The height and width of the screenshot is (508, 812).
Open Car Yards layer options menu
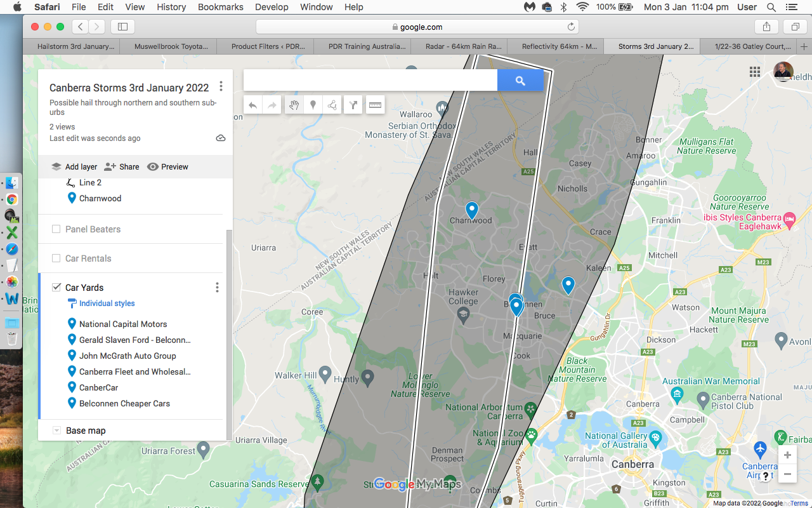pyautogui.click(x=217, y=288)
